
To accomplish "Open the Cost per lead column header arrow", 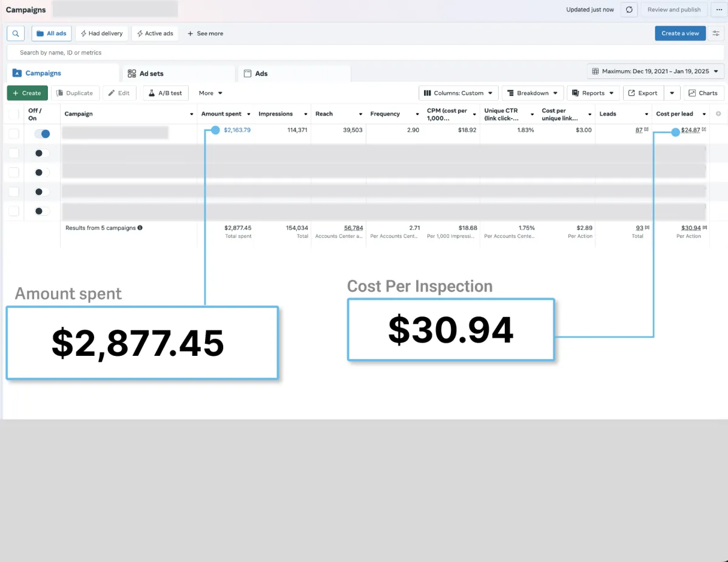I will coord(704,114).
